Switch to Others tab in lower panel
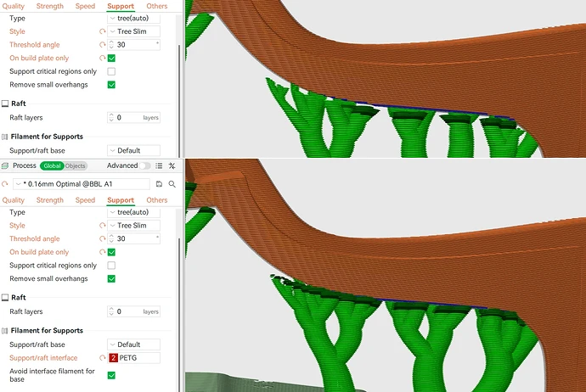 click(157, 200)
